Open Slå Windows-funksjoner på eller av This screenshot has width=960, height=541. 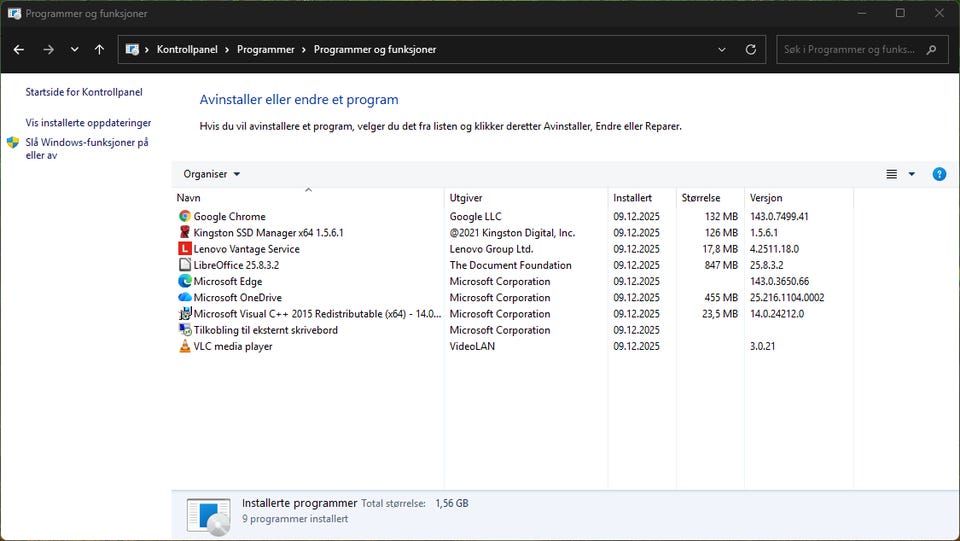click(x=86, y=149)
